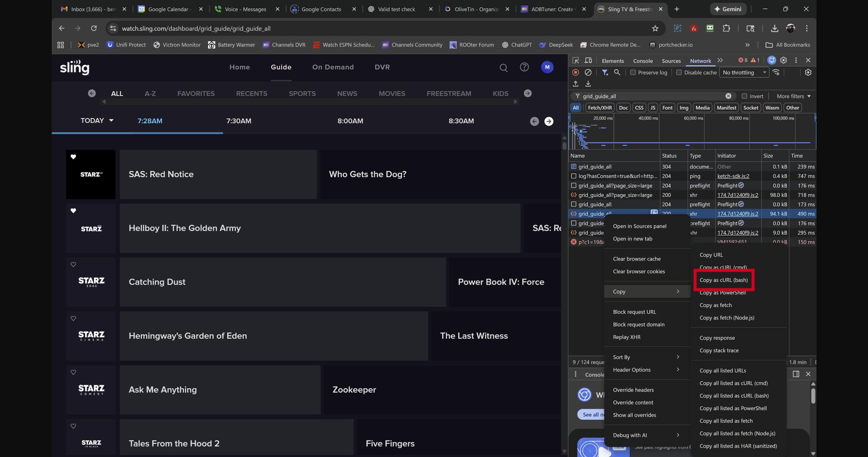Favorite the Starz Edge channel heart
Image resolution: width=868 pixels, height=457 pixels.
73,265
